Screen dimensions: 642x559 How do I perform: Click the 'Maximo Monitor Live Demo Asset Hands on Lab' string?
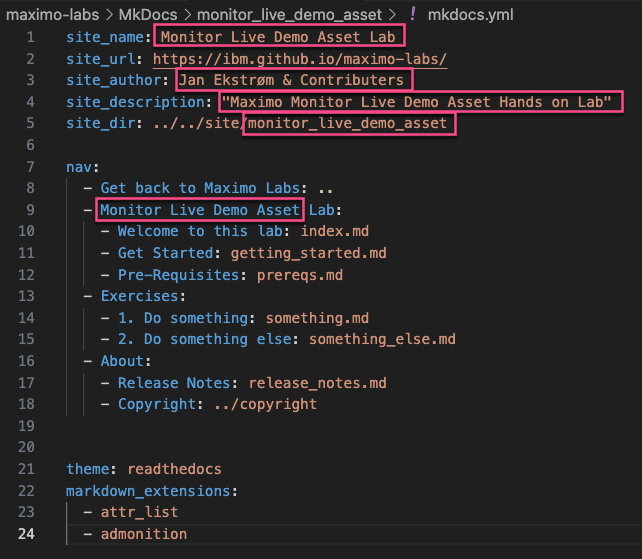[416, 102]
